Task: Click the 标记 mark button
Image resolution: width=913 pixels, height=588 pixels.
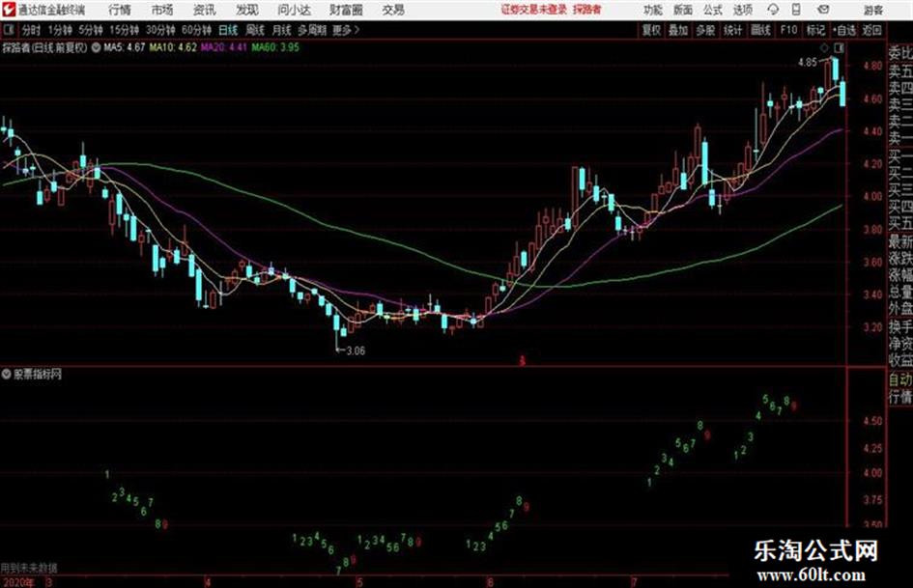Action: (815, 30)
